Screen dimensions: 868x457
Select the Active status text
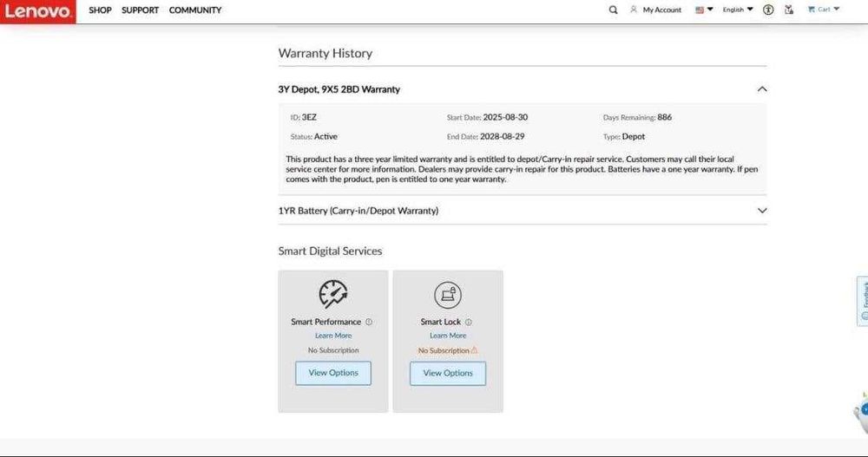pyautogui.click(x=325, y=136)
